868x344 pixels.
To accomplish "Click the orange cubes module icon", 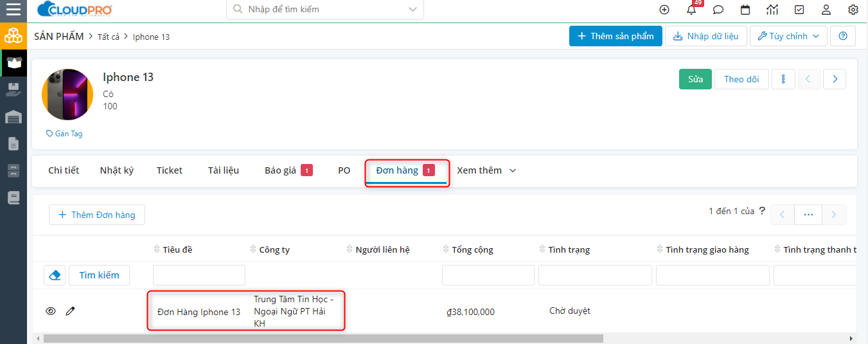I will [x=13, y=36].
